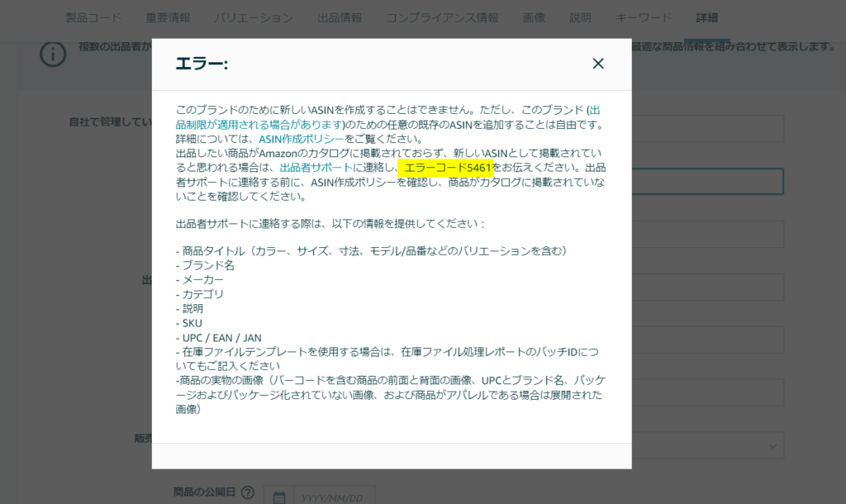846x504 pixels.
Task: Click the text input field beside the dialog
Action: pyautogui.click(x=705, y=181)
